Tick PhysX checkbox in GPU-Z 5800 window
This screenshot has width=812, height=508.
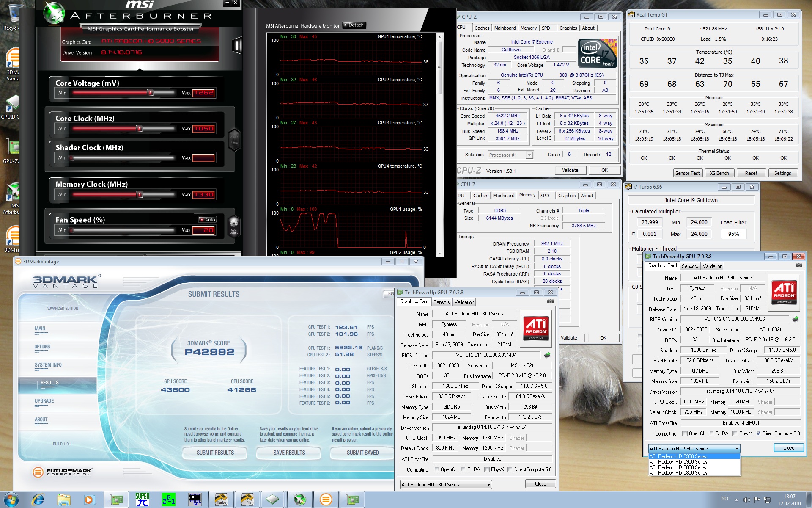[487, 469]
